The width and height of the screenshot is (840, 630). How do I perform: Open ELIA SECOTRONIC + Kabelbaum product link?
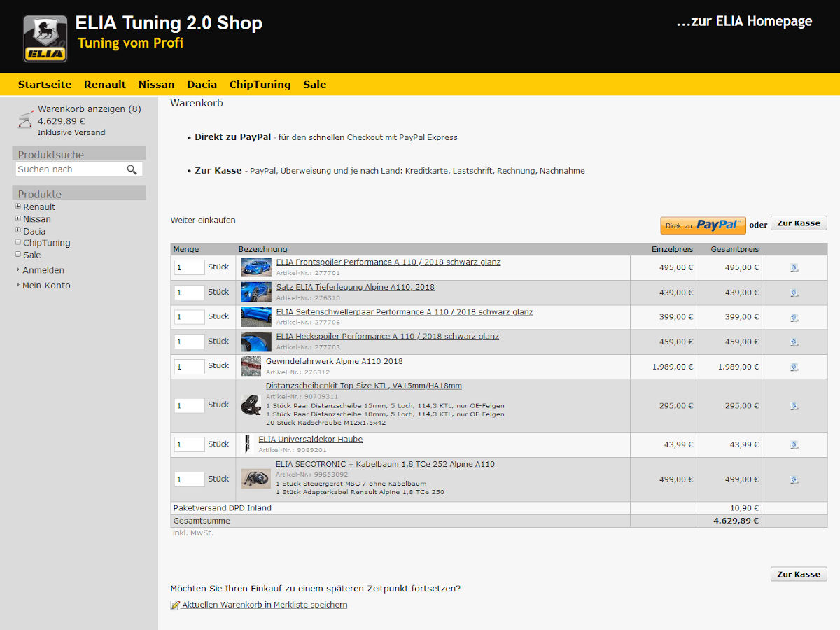point(385,464)
